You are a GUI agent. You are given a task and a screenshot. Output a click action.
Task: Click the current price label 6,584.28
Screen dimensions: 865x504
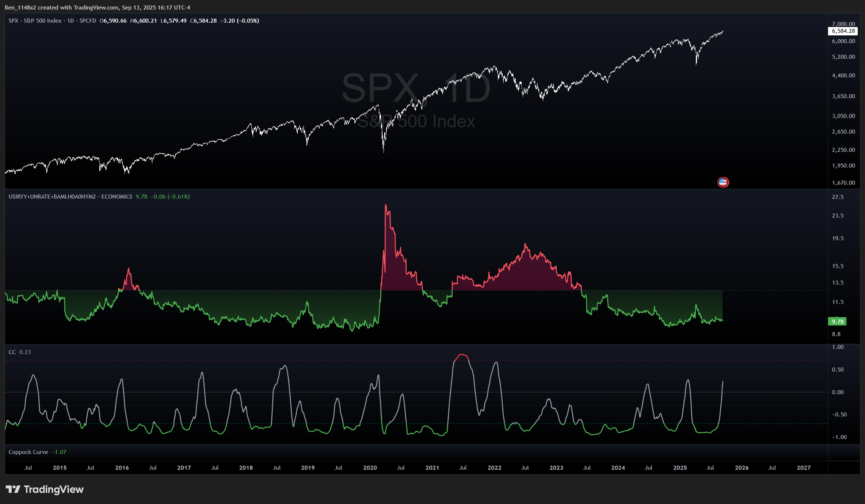click(843, 31)
